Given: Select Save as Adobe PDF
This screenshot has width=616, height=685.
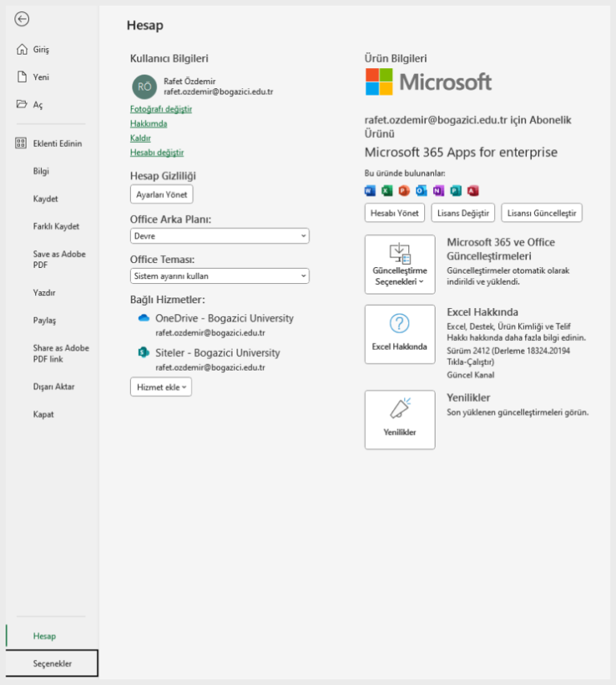Looking at the screenshot, I should click(x=59, y=260).
